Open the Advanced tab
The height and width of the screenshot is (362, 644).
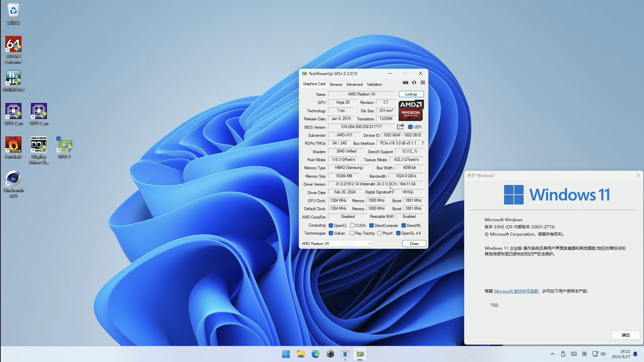(x=355, y=84)
